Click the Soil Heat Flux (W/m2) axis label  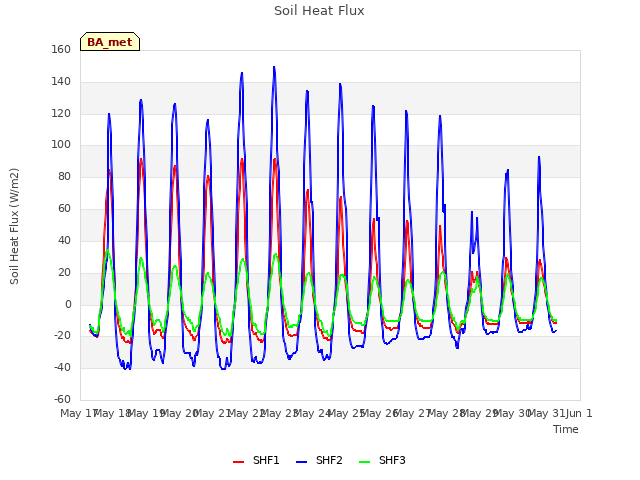pyautogui.click(x=14, y=226)
